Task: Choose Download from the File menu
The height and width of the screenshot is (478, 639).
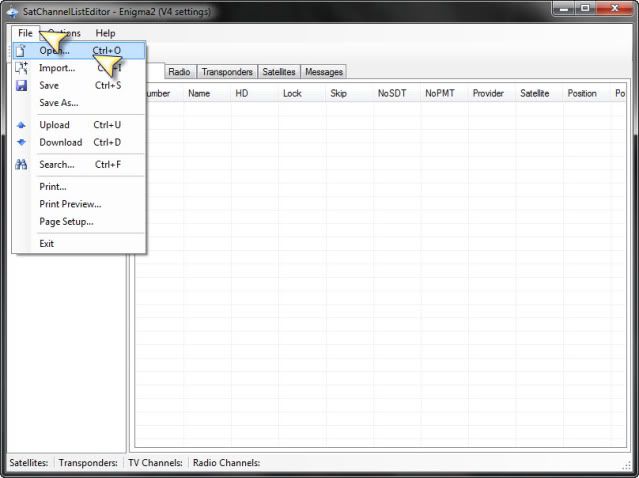Action: tap(79, 142)
